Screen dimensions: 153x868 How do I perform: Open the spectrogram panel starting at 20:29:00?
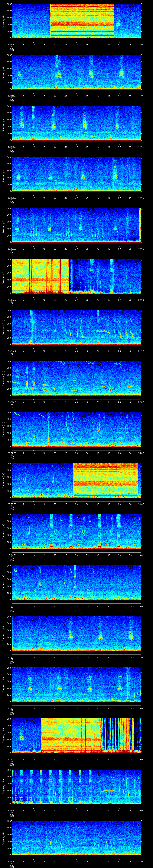(x=77, y=787)
